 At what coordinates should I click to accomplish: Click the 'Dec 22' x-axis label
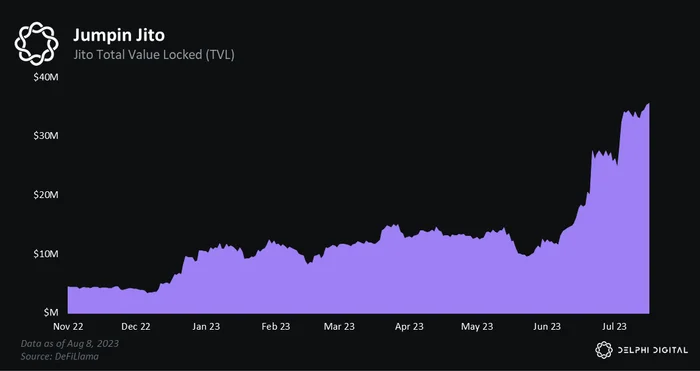[136, 326]
